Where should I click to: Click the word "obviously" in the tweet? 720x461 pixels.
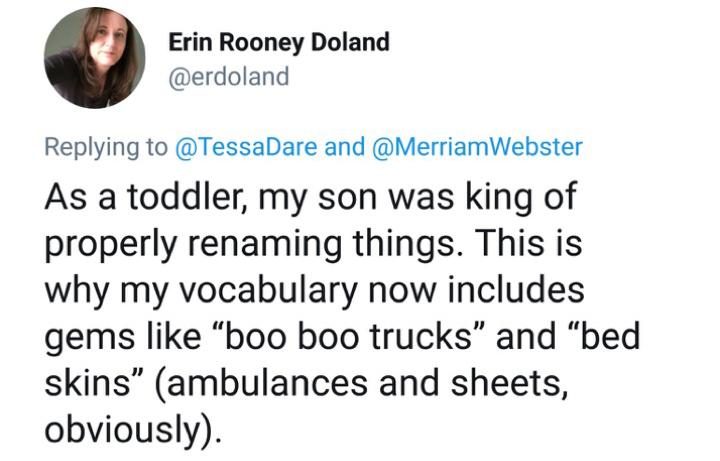click(x=122, y=430)
